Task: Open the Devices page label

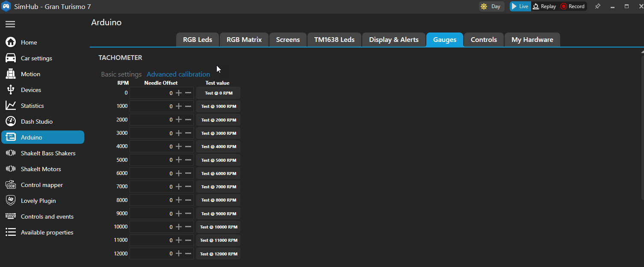Action: click(x=31, y=90)
